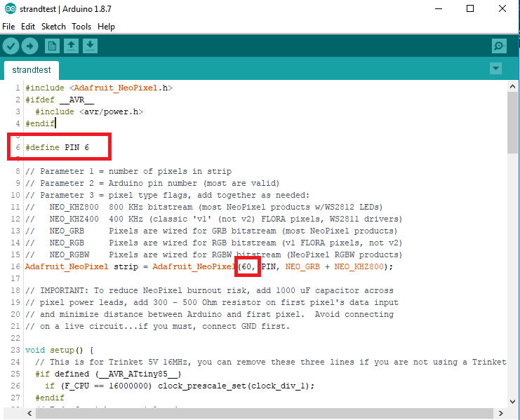Screen dimensions: 520x420
Task: Click the horizontal scrollbar left arrow
Action: pos(29,413)
